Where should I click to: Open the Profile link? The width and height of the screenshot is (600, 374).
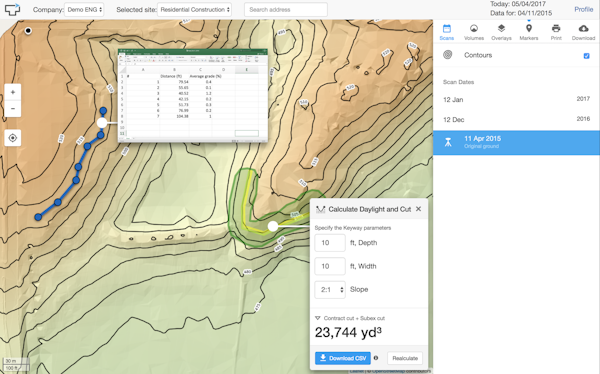(x=584, y=9)
